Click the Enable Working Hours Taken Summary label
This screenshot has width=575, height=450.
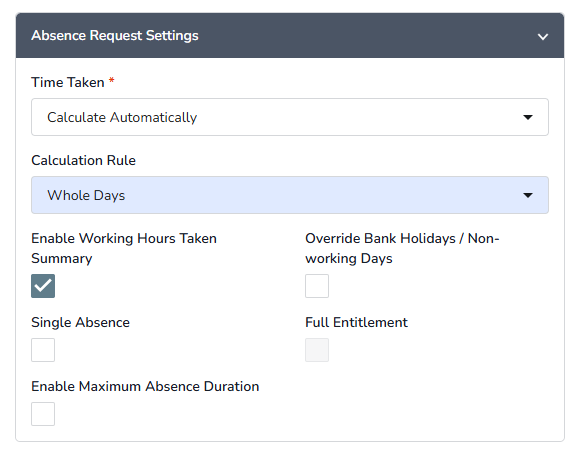click(124, 248)
